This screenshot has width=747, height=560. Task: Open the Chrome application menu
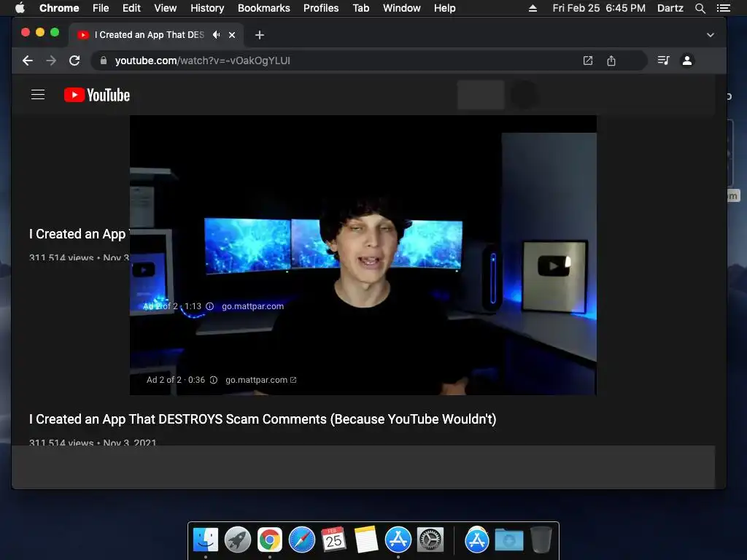[59, 8]
